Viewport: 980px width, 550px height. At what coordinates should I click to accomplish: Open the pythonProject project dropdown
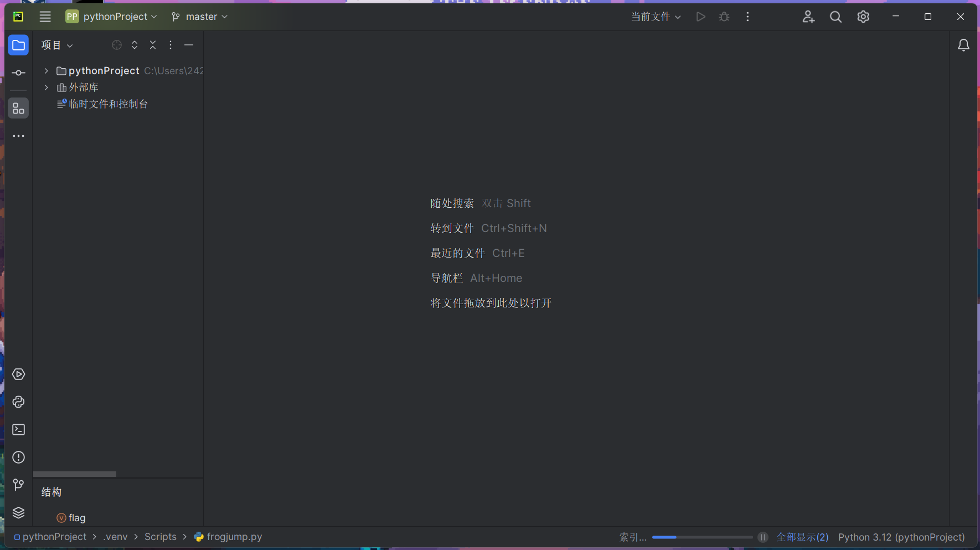111,17
